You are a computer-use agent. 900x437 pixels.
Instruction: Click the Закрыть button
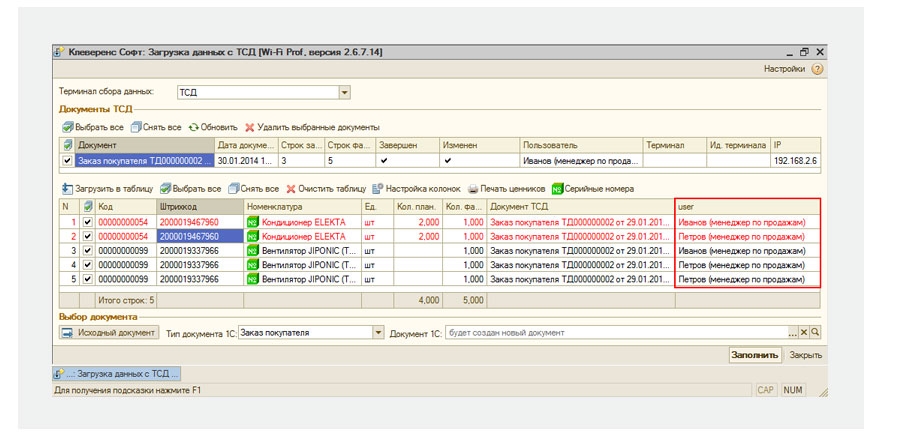coord(805,355)
